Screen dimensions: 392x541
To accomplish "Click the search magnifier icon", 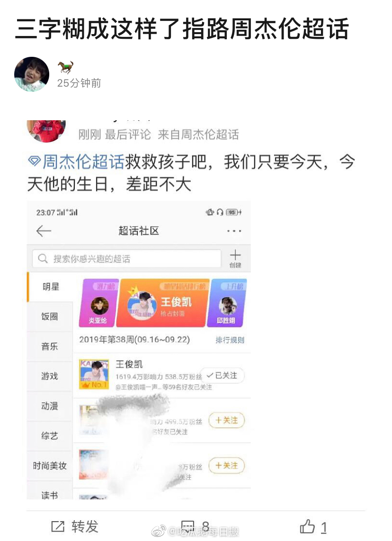I will click(x=43, y=258).
